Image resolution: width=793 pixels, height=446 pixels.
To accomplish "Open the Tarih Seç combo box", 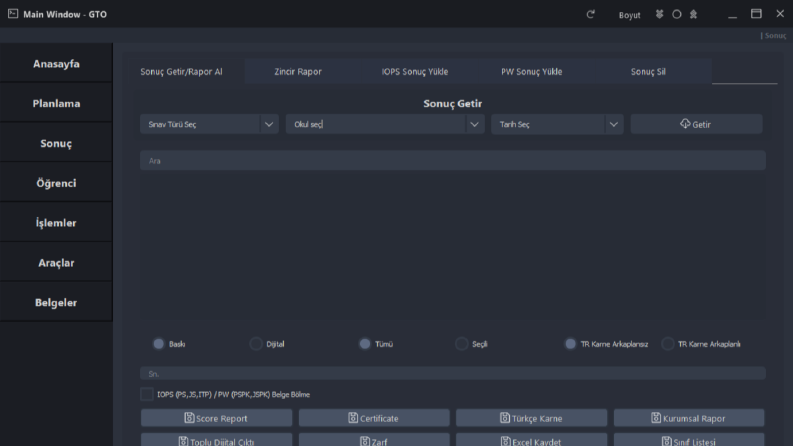I will point(557,124).
